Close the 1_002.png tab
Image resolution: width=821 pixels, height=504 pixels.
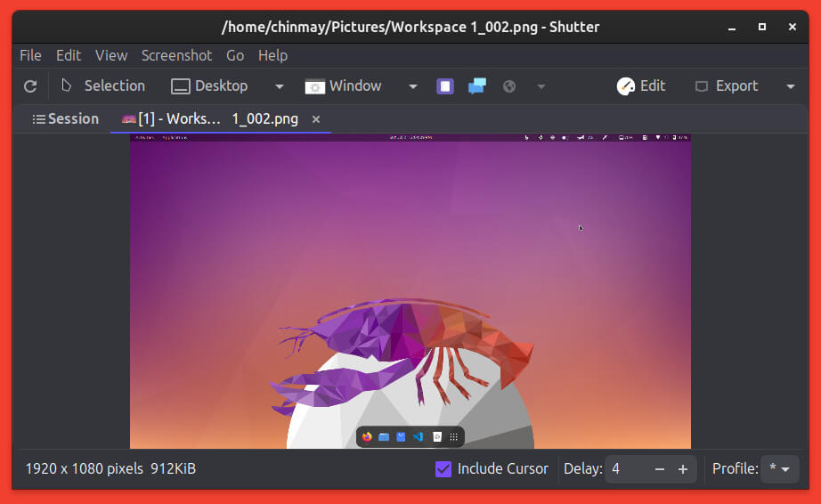(316, 119)
